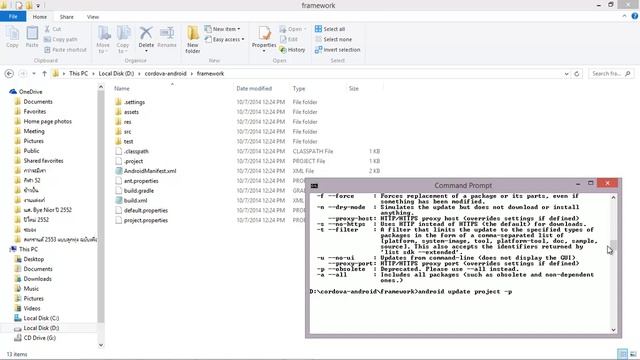
Task: Open the Easy access dropdown
Action: [224, 39]
